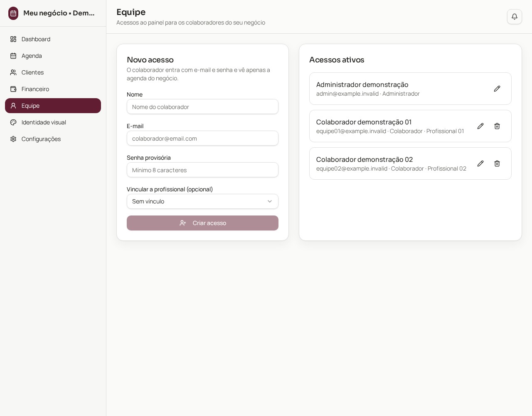This screenshot has height=416, width=532.
Task: Edit Colaborador demonstração 01 access
Action: click(480, 126)
